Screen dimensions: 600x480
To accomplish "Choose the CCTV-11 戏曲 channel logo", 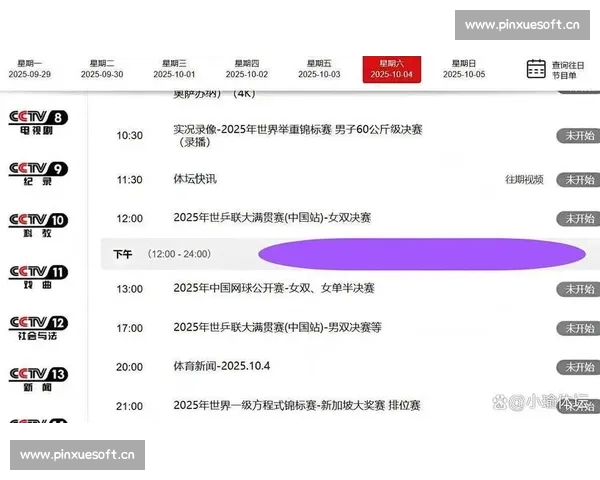I will click(38, 277).
